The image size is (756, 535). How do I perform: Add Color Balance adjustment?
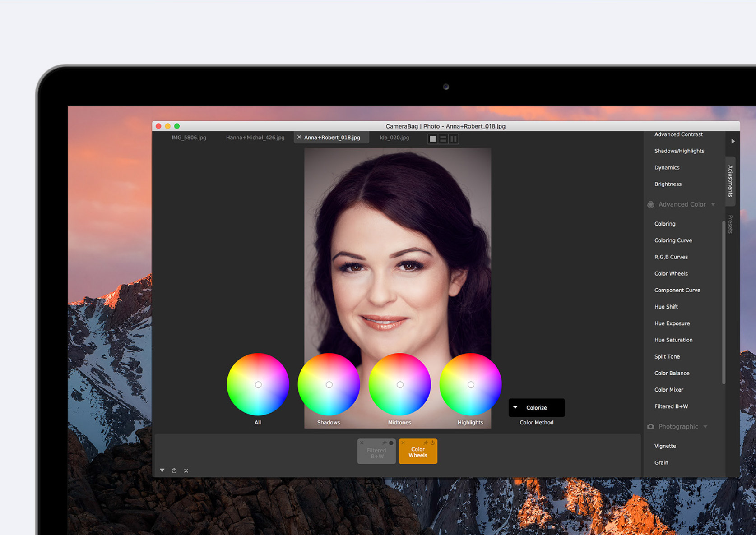click(x=672, y=374)
